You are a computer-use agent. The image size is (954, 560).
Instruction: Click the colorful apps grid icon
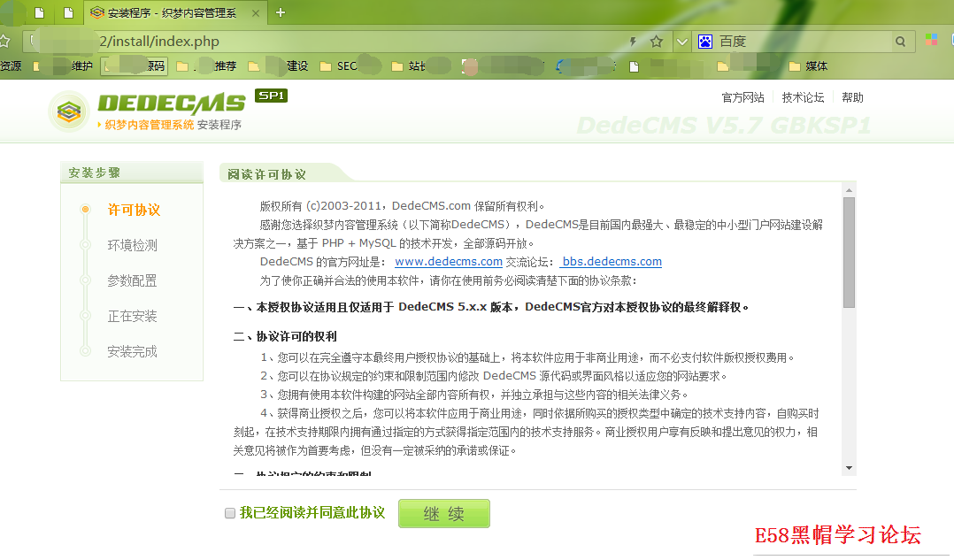click(x=931, y=41)
